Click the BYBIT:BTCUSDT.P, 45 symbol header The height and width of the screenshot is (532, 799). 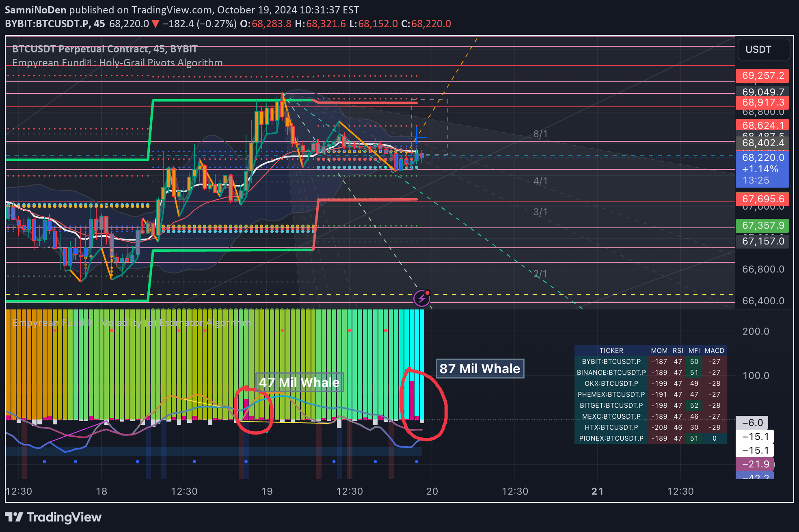point(55,24)
